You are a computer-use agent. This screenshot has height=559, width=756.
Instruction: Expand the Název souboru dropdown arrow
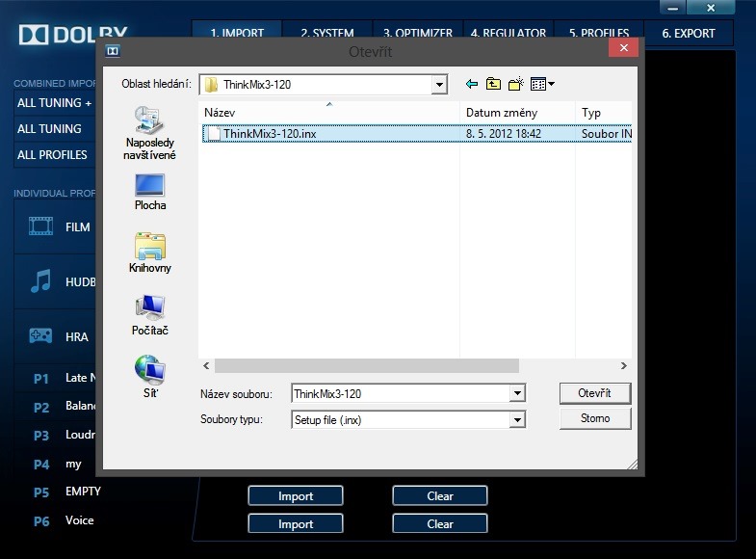point(517,393)
